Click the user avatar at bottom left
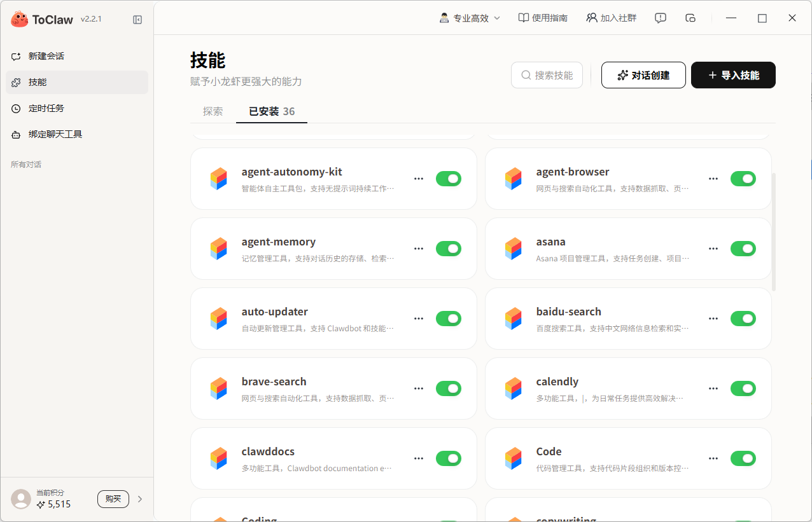This screenshot has height=522, width=812. pyautogui.click(x=21, y=499)
